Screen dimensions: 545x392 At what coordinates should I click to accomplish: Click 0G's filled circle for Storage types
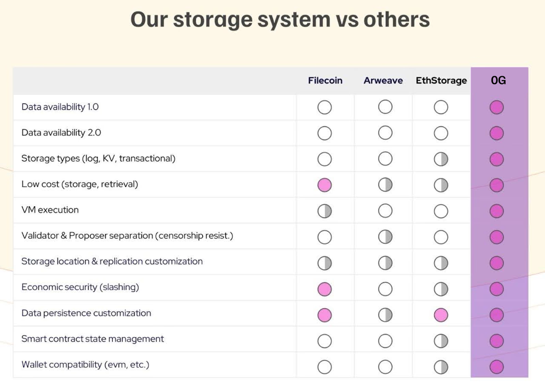(497, 159)
